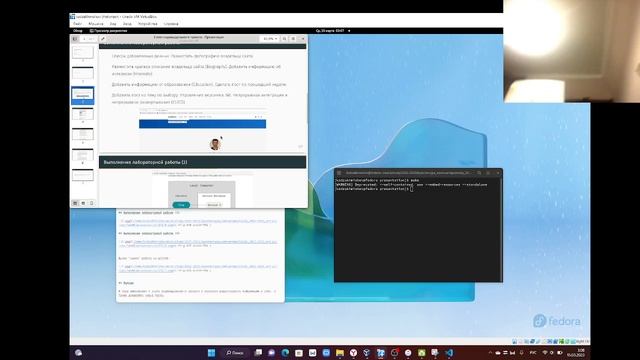Click the terminal search icon
Screen dimensions: 640x360
pyautogui.click(x=479, y=173)
